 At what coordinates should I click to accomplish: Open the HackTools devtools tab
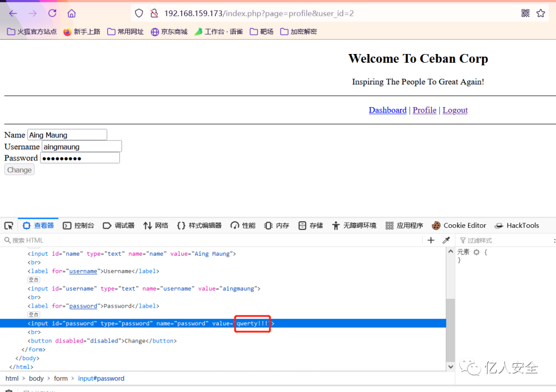tap(517, 226)
